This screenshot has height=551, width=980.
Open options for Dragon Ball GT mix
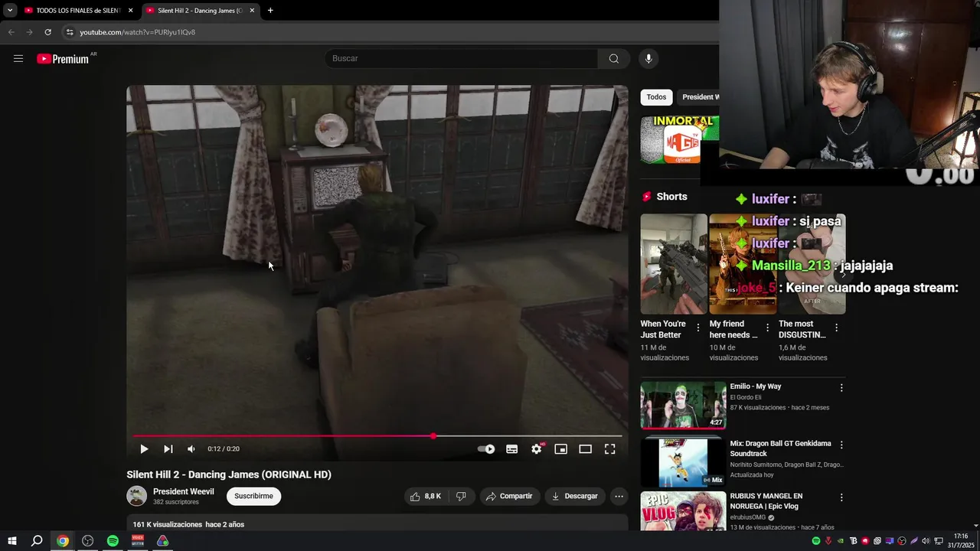(841, 445)
